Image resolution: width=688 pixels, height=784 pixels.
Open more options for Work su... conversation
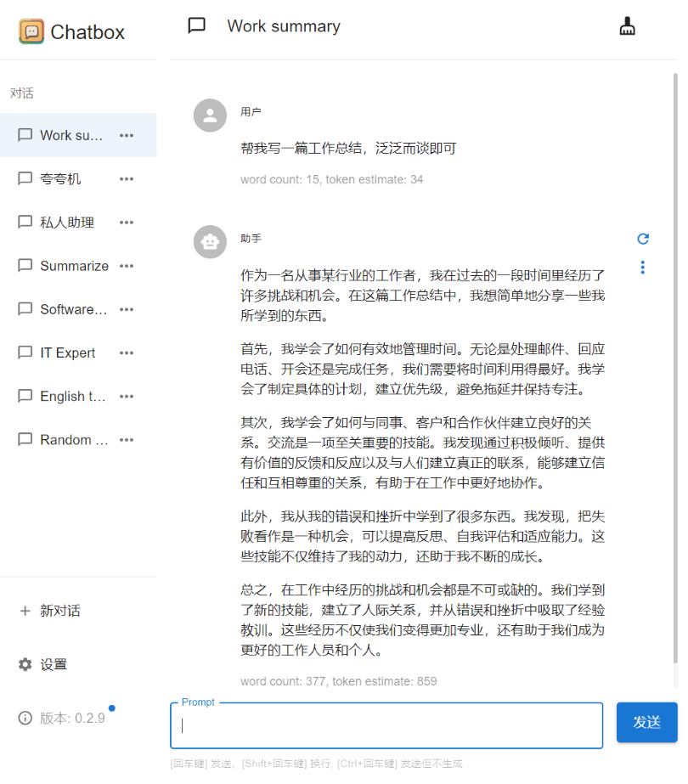tap(127, 136)
